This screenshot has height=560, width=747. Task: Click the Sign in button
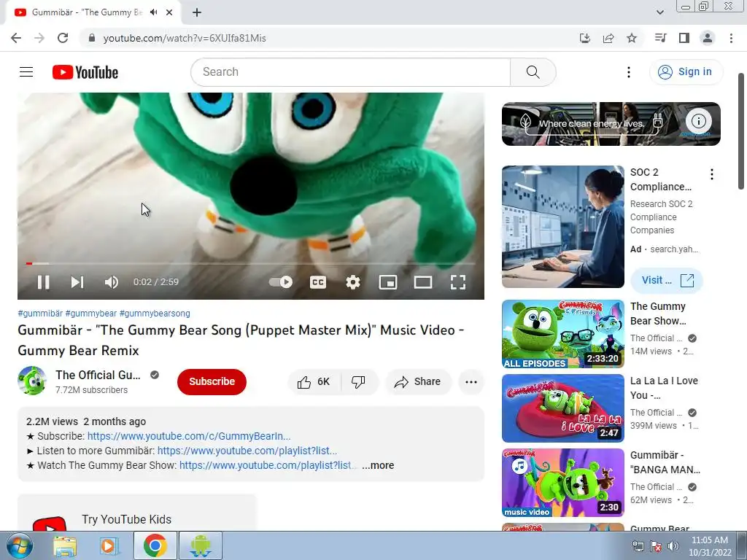686,72
